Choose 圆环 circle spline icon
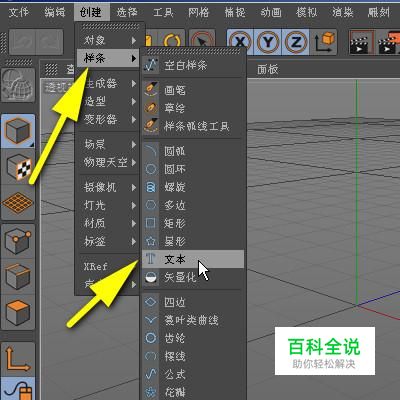This screenshot has height=400, width=400. [151, 169]
